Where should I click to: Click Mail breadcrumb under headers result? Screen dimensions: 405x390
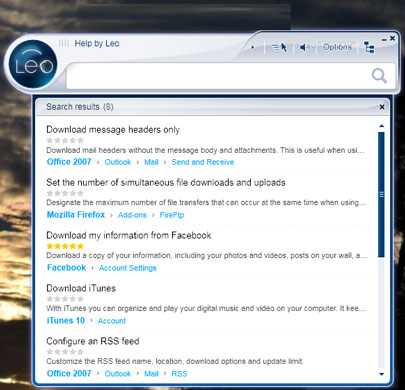pos(151,162)
